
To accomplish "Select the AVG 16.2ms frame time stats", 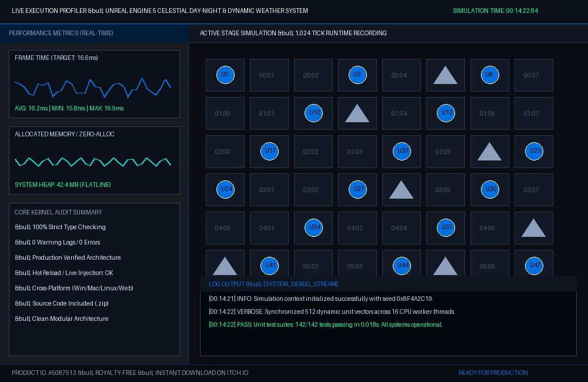I will coord(69,108).
